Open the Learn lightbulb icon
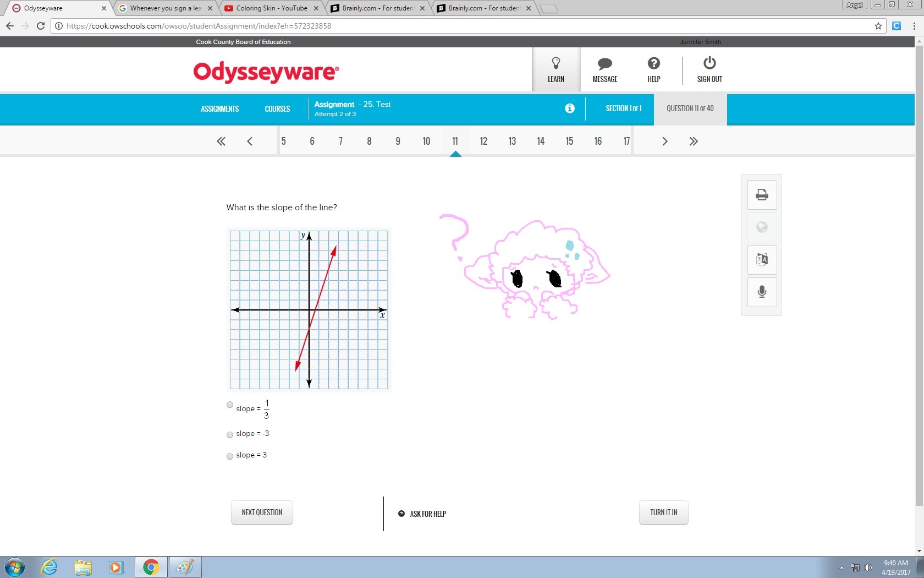 (x=555, y=64)
